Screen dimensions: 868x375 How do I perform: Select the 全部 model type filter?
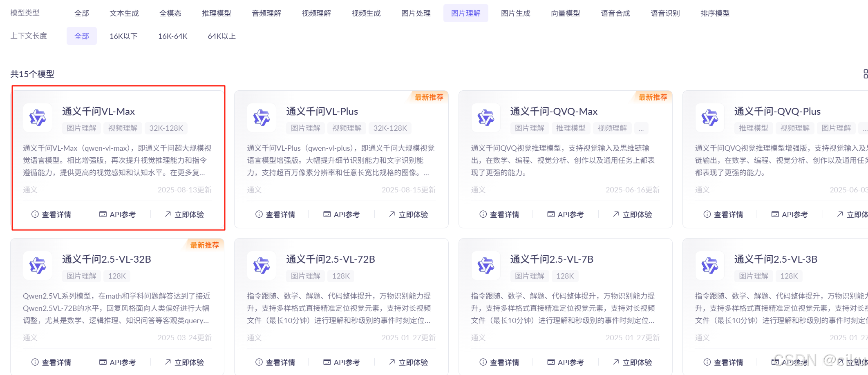pyautogui.click(x=82, y=13)
